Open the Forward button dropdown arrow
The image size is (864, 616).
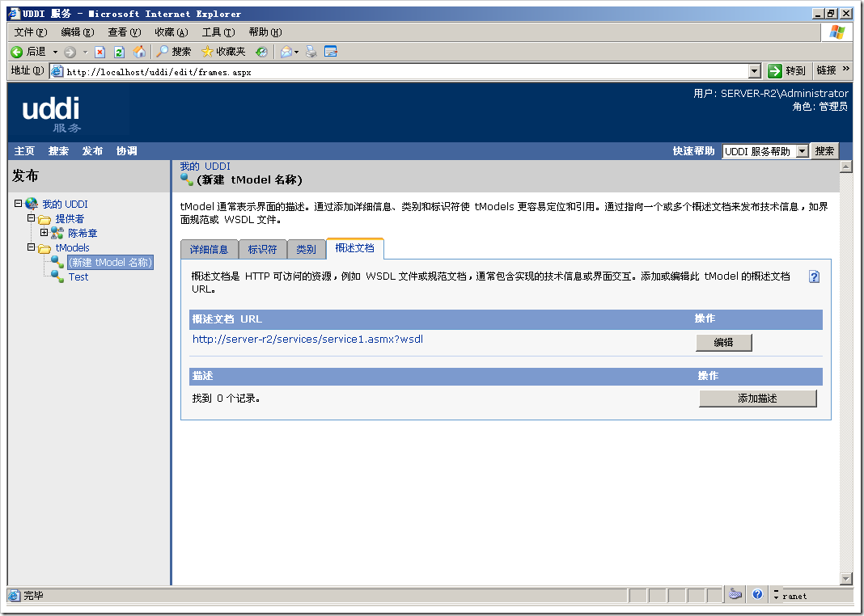pos(85,52)
